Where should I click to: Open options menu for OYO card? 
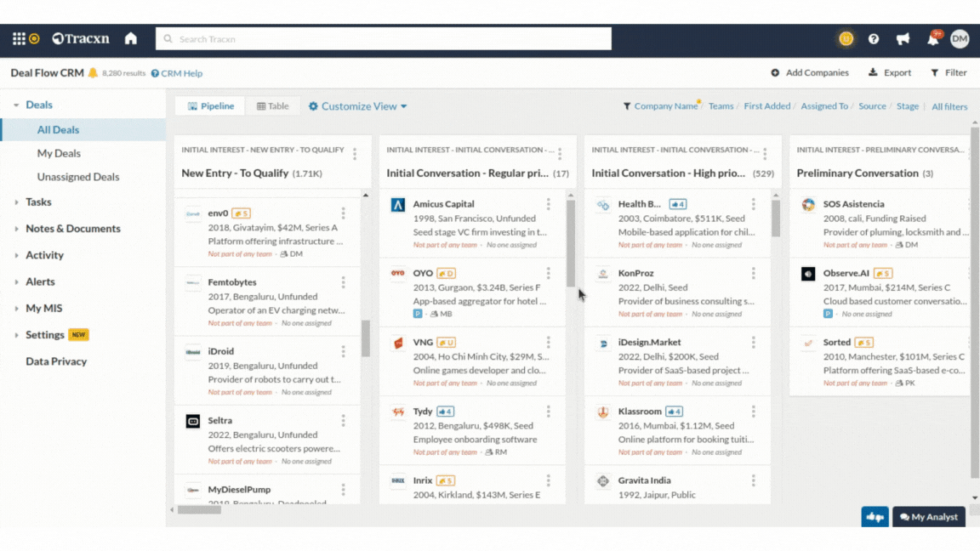tap(549, 274)
